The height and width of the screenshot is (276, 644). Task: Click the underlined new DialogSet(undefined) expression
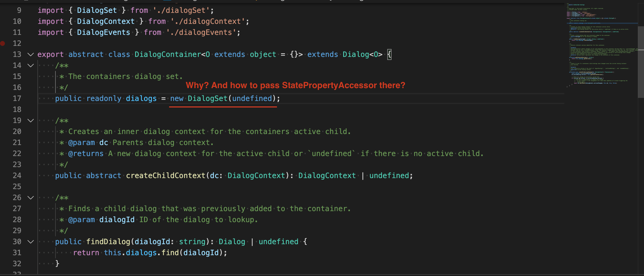tap(224, 98)
